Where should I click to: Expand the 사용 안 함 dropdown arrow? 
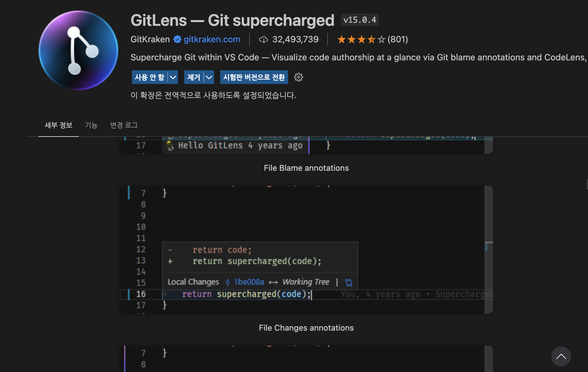[173, 77]
